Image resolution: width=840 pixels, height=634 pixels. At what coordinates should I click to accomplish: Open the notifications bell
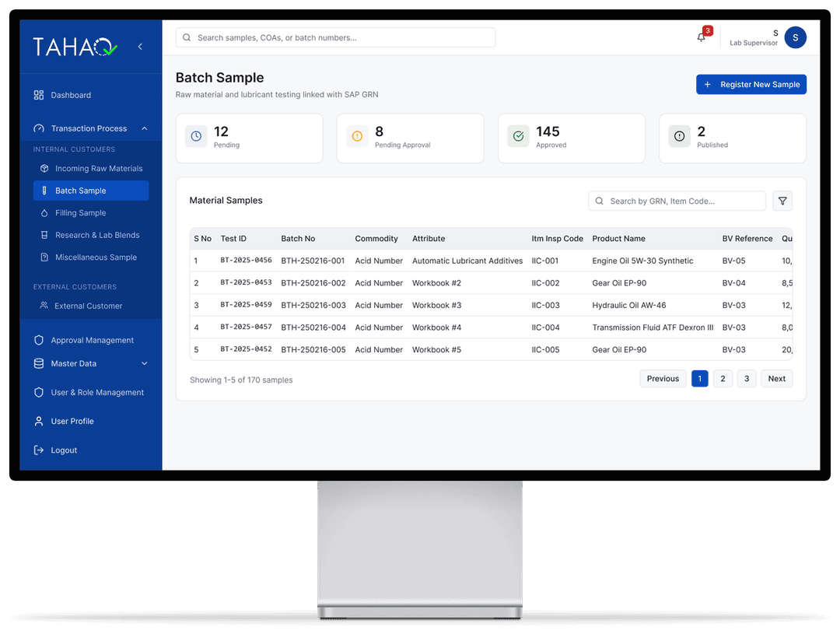[x=702, y=37]
